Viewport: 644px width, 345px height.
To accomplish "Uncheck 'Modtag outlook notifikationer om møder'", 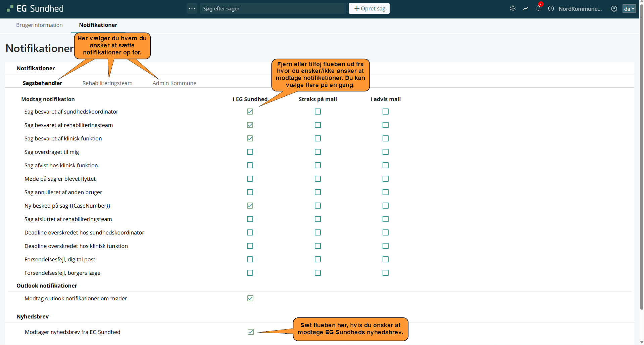I will pyautogui.click(x=250, y=298).
